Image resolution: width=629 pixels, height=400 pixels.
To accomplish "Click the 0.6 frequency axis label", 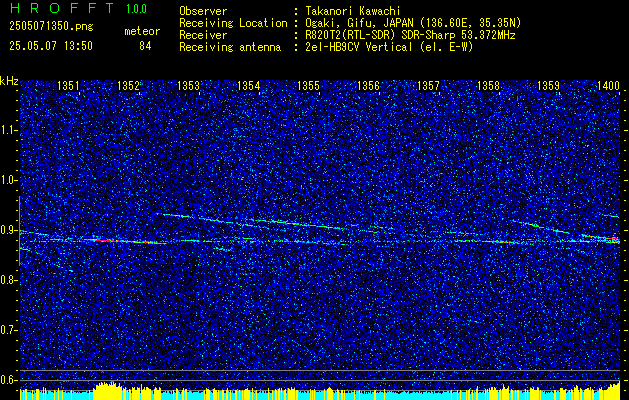I will pos(9,380).
